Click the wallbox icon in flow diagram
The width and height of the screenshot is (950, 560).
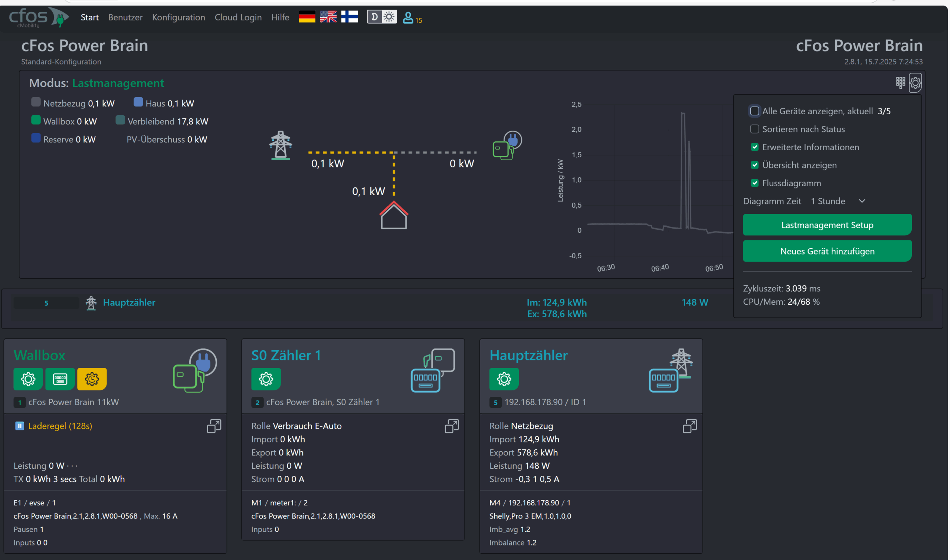pos(507,145)
